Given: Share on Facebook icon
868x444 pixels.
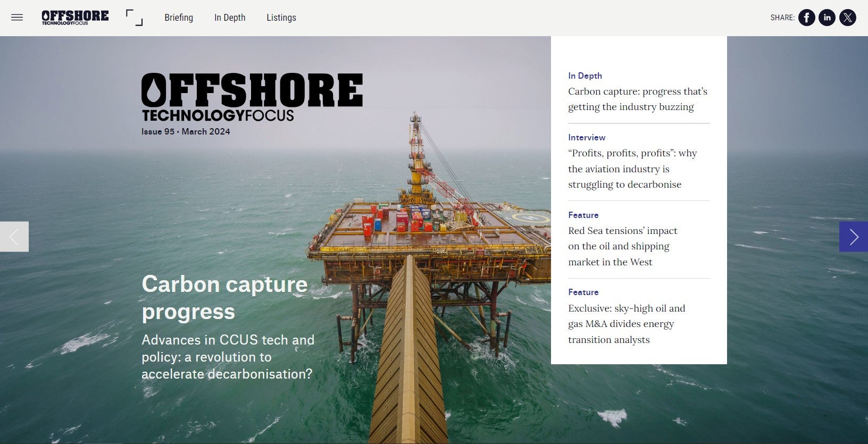Looking at the screenshot, I should (806, 18).
